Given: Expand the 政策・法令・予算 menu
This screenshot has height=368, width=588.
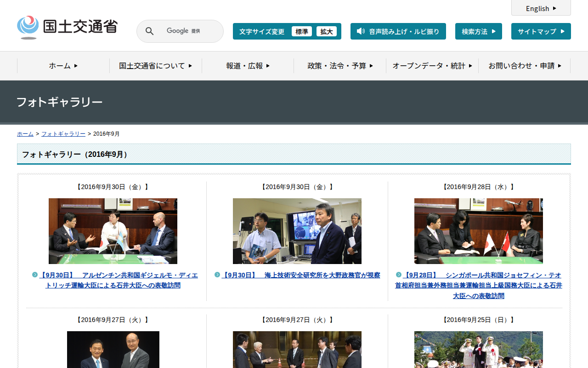Looking at the screenshot, I should pyautogui.click(x=340, y=66).
